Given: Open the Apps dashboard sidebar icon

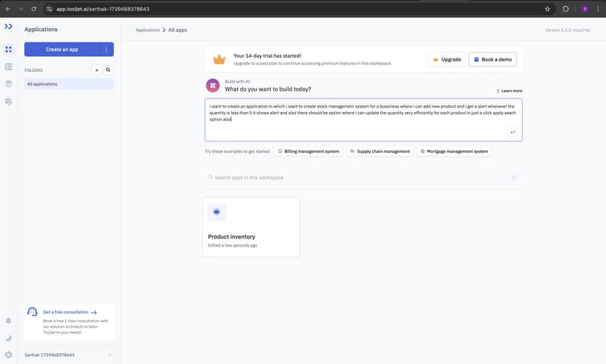Looking at the screenshot, I should 8,49.
